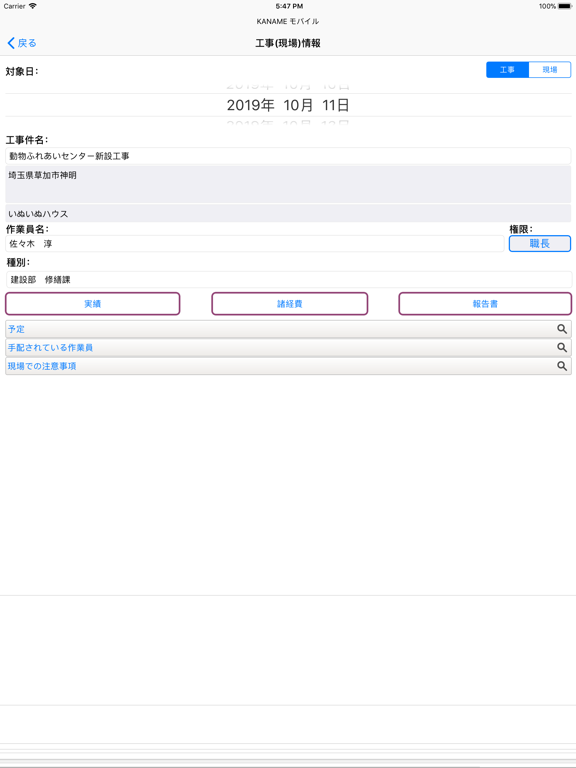Select the previous date in picker
The height and width of the screenshot is (768, 576).
tap(288, 87)
